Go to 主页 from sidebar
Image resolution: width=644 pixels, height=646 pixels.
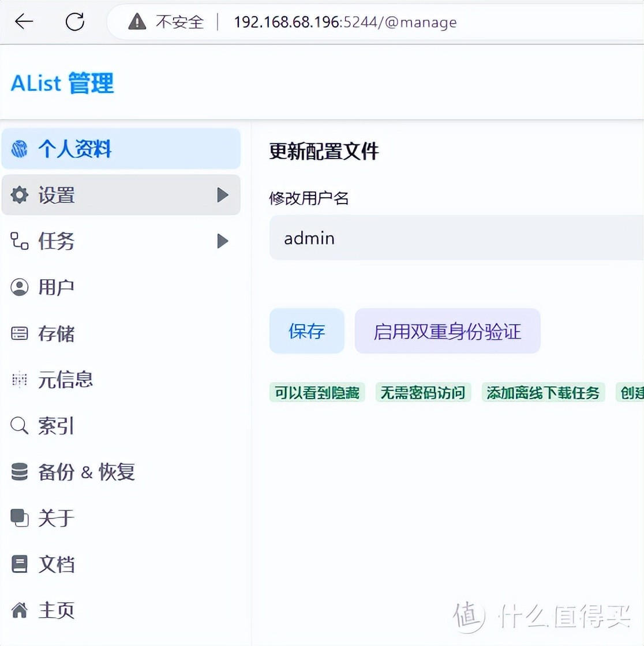(121, 610)
